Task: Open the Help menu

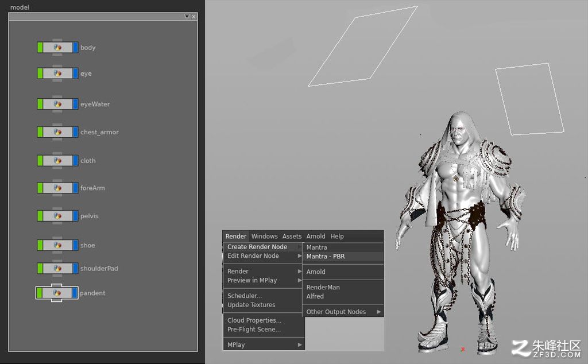Action: [x=336, y=236]
